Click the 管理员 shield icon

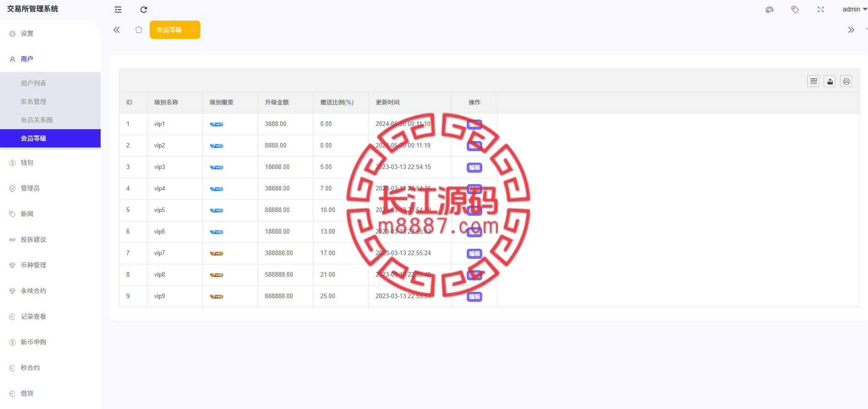(12, 189)
